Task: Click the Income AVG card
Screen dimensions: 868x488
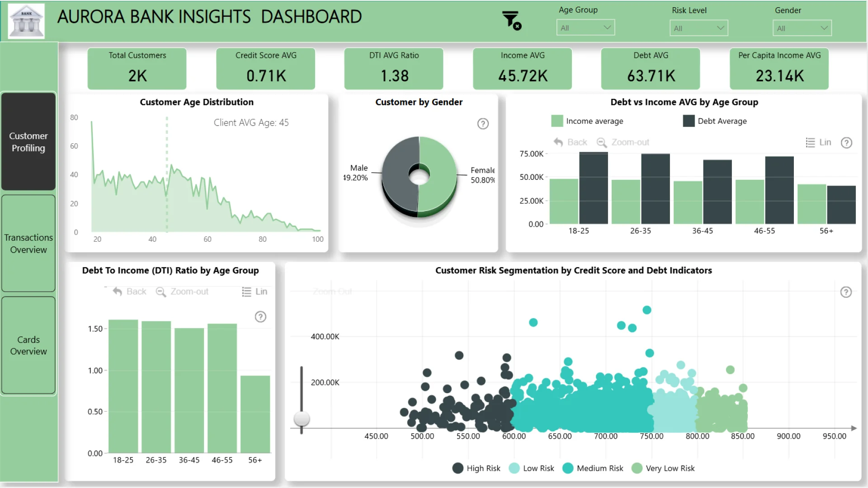Action: pos(523,69)
